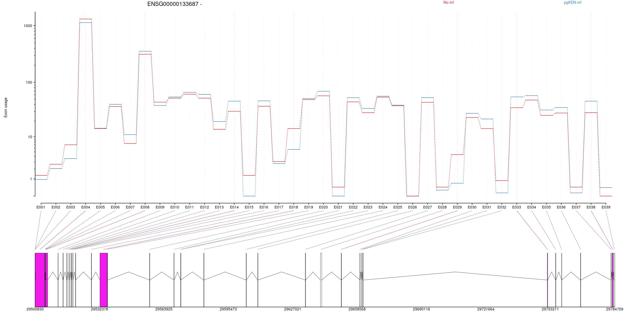Select exon label E014
This screenshot has width=644, height=322.
(234, 207)
